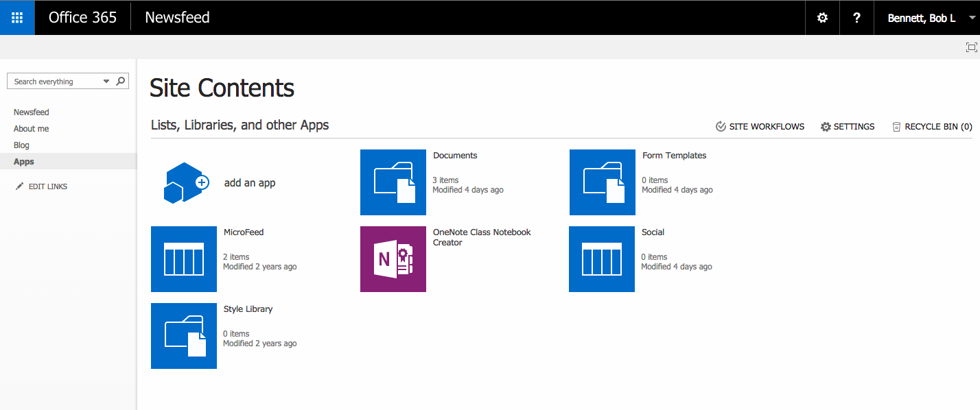
Task: Open the settings gear in top bar
Action: (822, 18)
